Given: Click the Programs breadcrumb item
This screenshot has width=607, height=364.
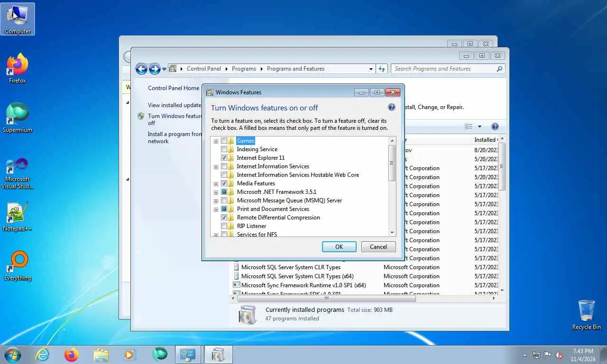Looking at the screenshot, I should (244, 69).
